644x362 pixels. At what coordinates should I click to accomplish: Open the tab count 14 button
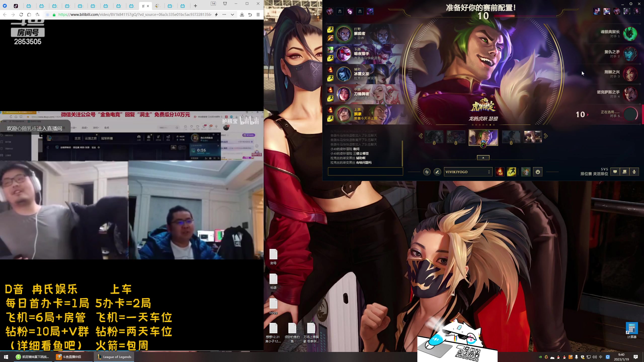(x=213, y=4)
